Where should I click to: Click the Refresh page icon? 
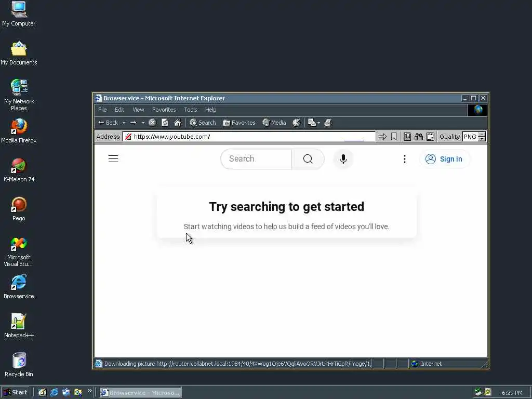click(x=165, y=123)
